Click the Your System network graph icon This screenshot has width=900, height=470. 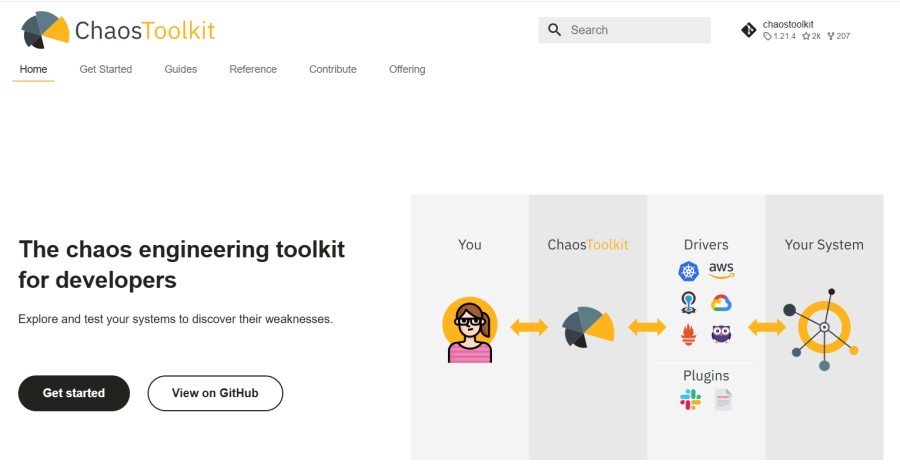pyautogui.click(x=824, y=329)
